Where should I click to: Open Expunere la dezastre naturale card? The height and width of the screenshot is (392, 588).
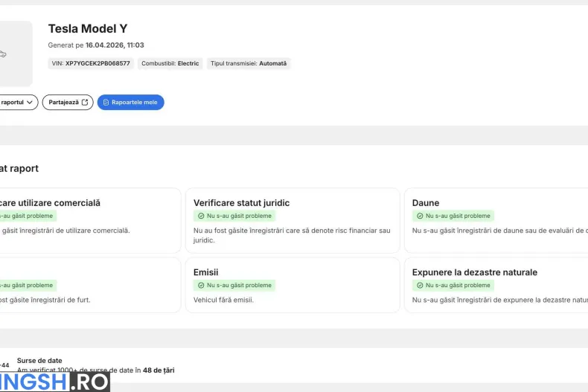[x=496, y=286]
